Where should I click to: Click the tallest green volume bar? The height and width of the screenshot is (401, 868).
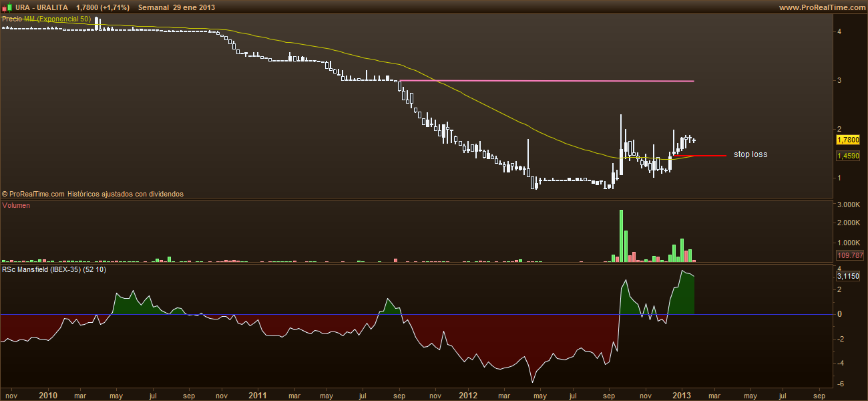tap(621, 235)
